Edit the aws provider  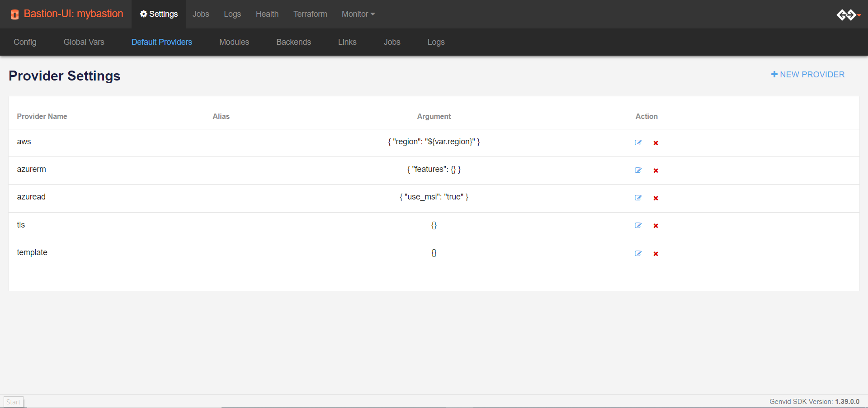[638, 142]
